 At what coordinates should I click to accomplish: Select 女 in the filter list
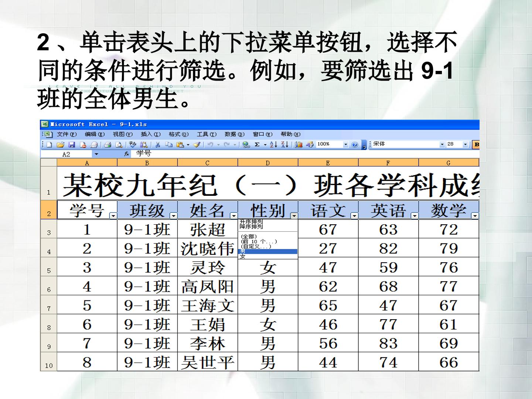268,256
